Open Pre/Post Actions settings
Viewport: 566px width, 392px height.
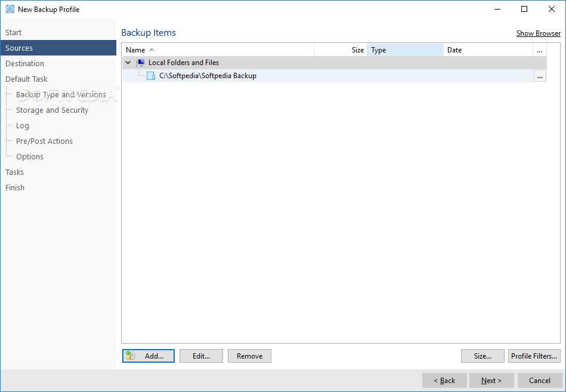[x=44, y=141]
